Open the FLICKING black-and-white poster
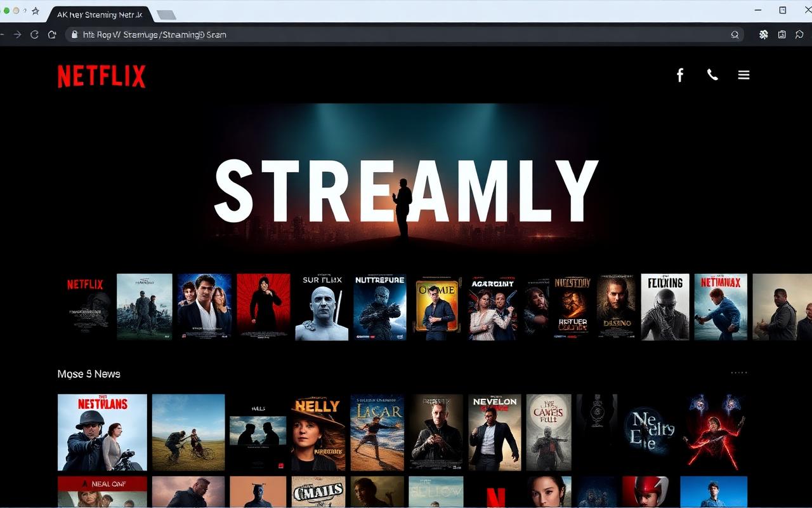This screenshot has height=508, width=812. point(665,307)
